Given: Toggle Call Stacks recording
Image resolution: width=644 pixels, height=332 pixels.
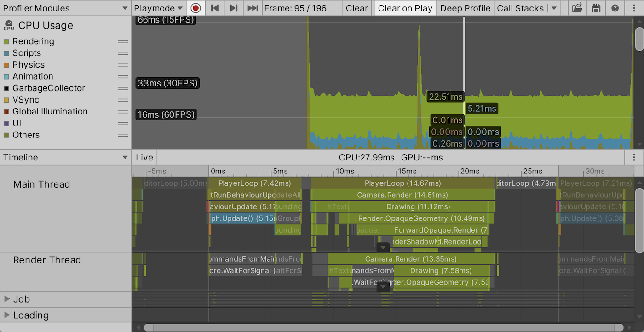Looking at the screenshot, I should (x=520, y=8).
